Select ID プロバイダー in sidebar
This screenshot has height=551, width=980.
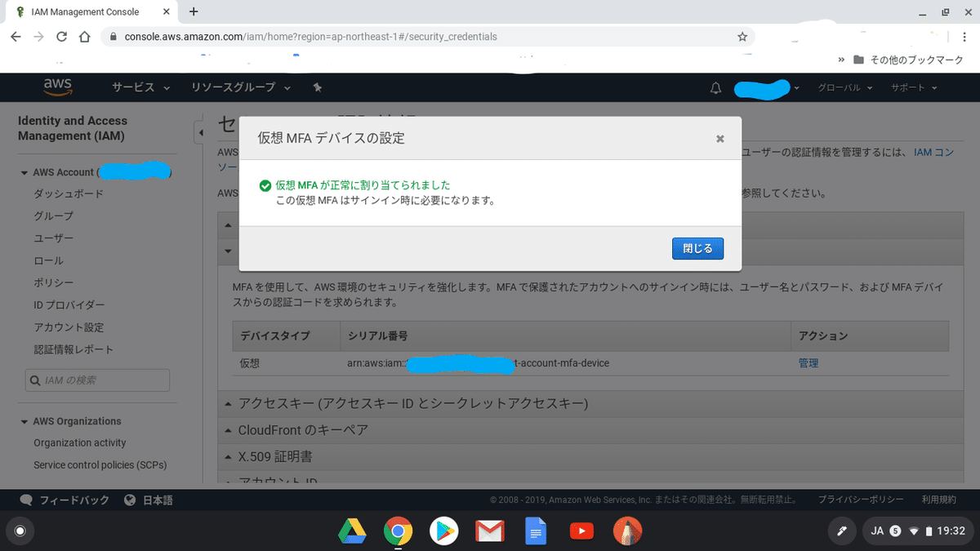[69, 304]
